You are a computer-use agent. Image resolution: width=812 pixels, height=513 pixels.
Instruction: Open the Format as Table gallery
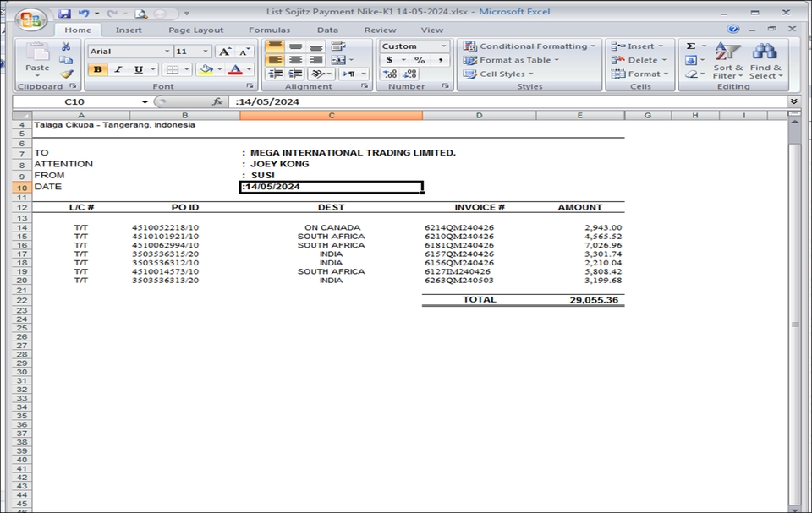(x=511, y=60)
